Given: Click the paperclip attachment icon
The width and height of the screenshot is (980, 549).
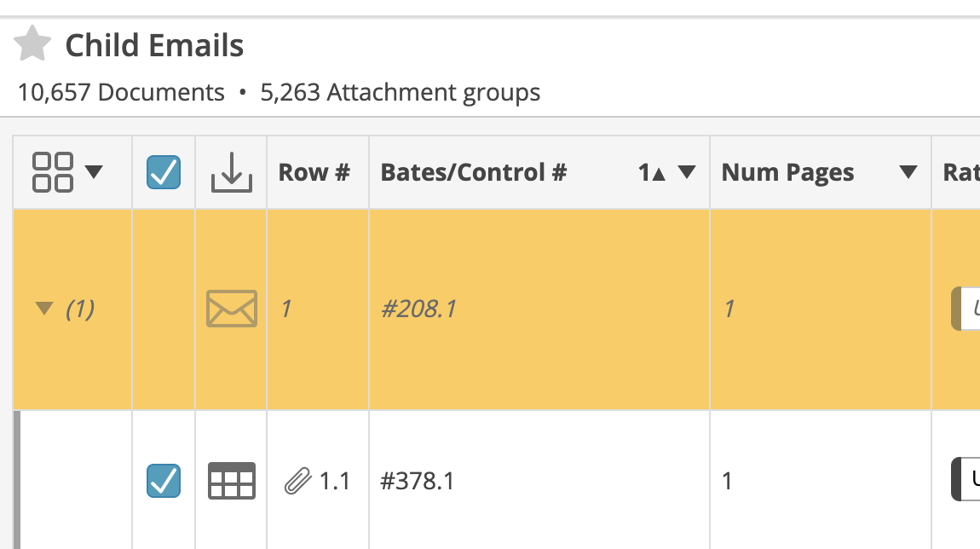Looking at the screenshot, I should pyautogui.click(x=297, y=481).
